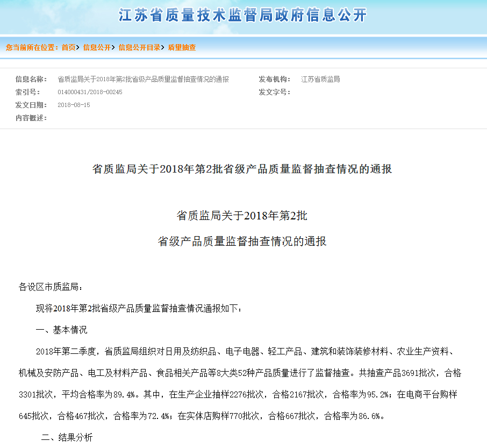Click the bold article headline

point(242,169)
